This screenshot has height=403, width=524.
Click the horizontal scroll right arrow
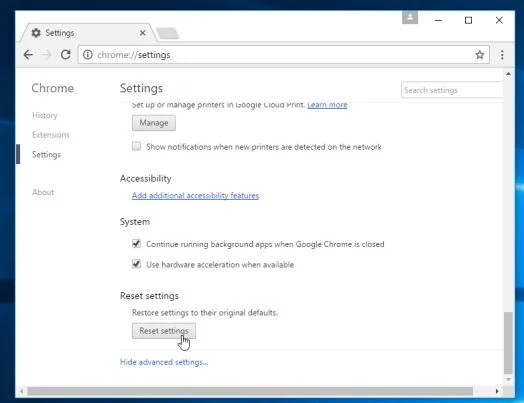coord(497,391)
